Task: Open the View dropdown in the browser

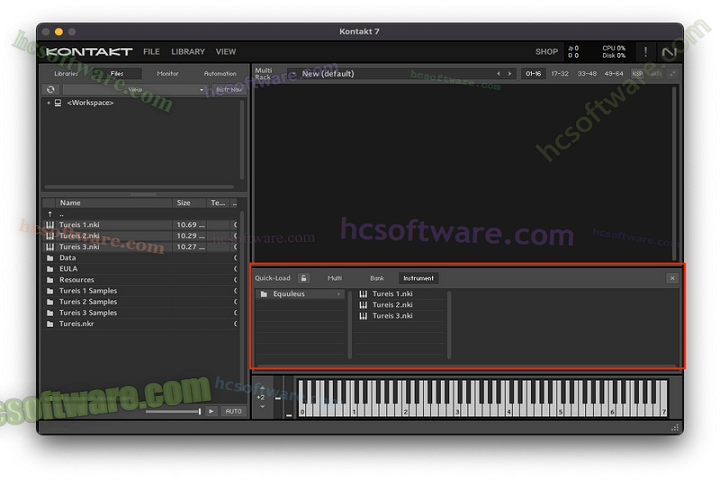Action: click(x=134, y=90)
